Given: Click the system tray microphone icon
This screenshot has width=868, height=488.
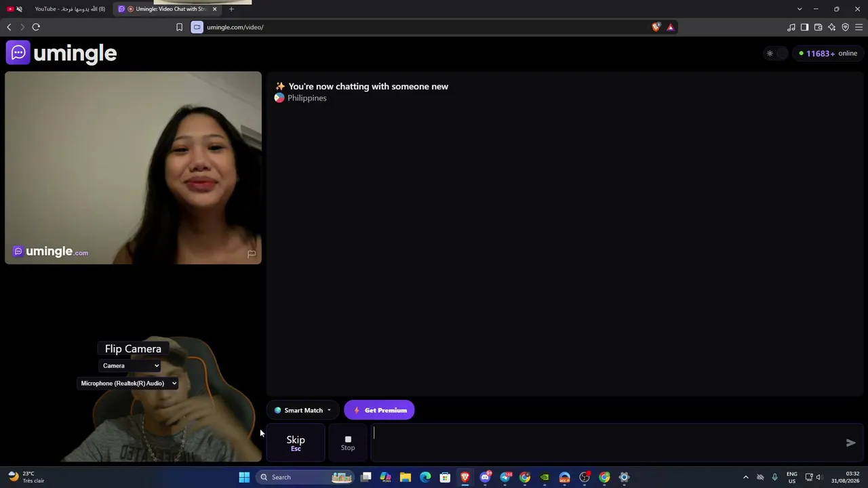Looking at the screenshot, I should click(x=775, y=477).
